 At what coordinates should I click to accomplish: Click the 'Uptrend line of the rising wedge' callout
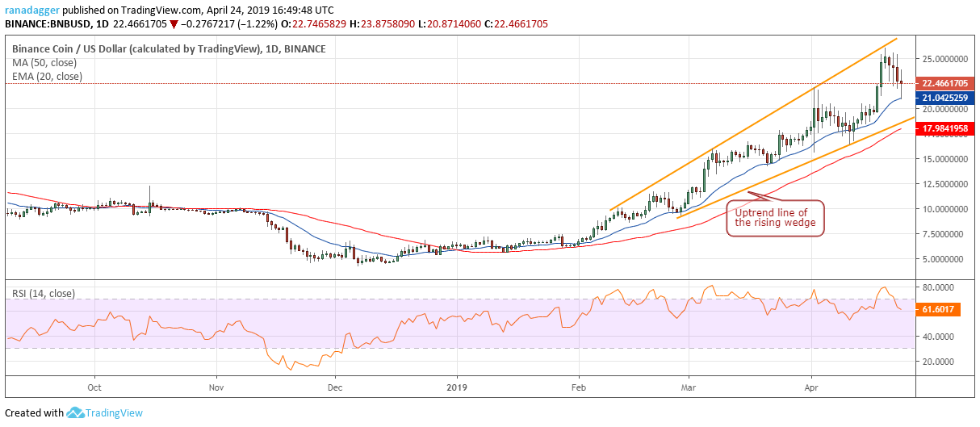[777, 218]
